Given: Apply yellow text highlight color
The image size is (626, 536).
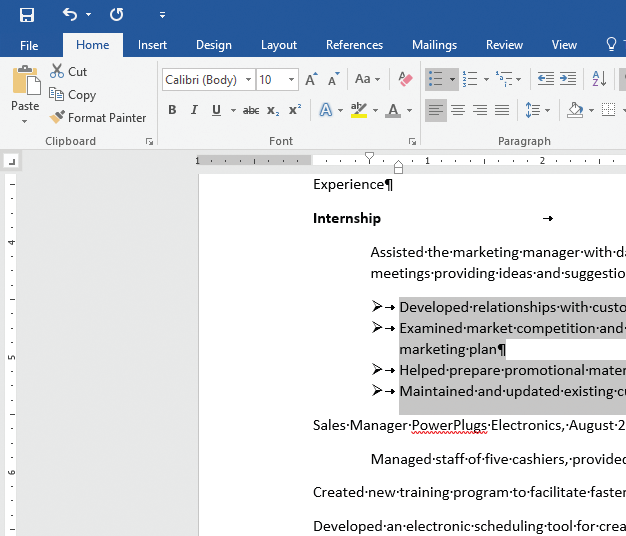Looking at the screenshot, I should click(x=359, y=110).
